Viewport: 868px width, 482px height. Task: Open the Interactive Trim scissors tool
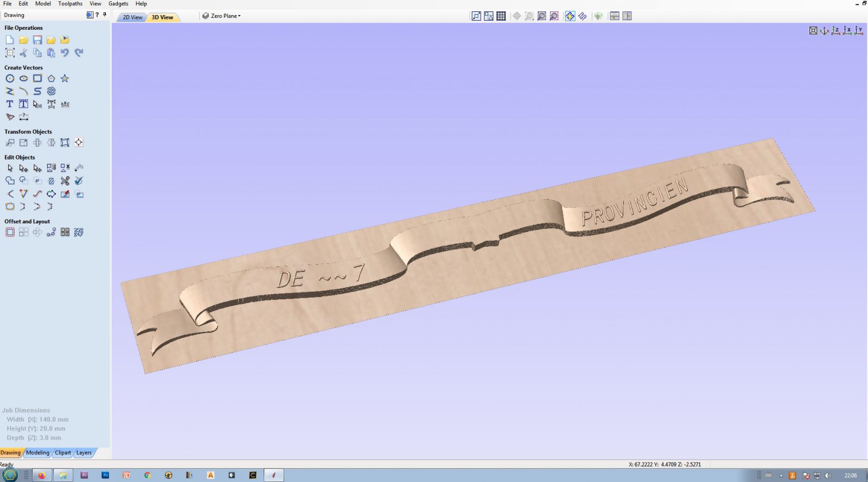click(x=65, y=181)
